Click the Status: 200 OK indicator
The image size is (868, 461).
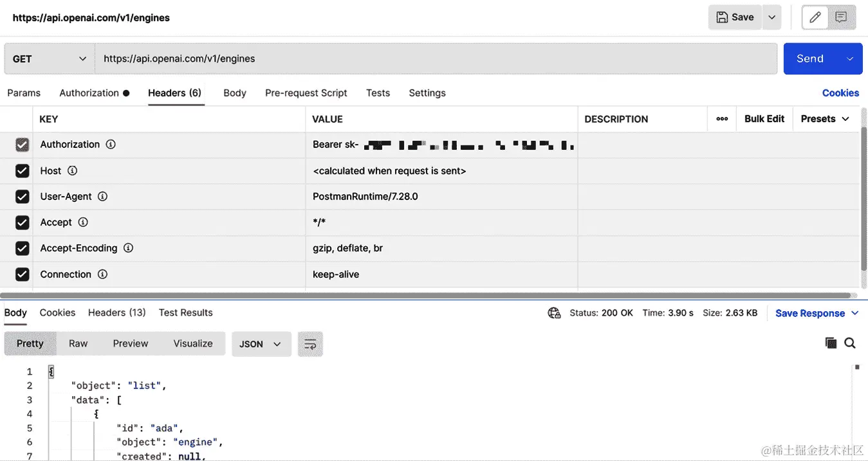601,313
